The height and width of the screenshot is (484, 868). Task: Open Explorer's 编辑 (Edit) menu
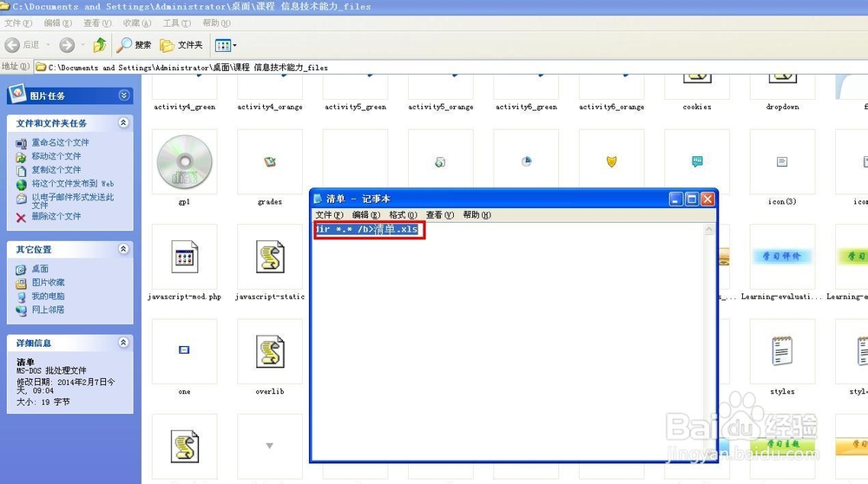pyautogui.click(x=58, y=23)
